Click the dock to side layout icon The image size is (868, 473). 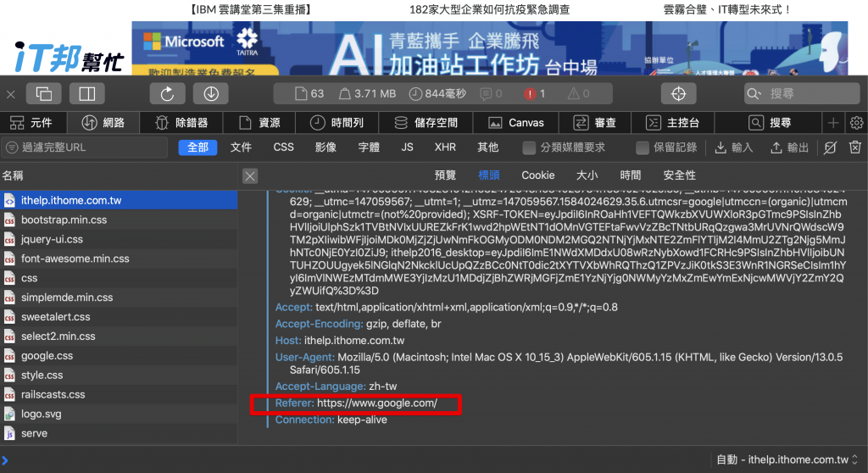tap(87, 93)
